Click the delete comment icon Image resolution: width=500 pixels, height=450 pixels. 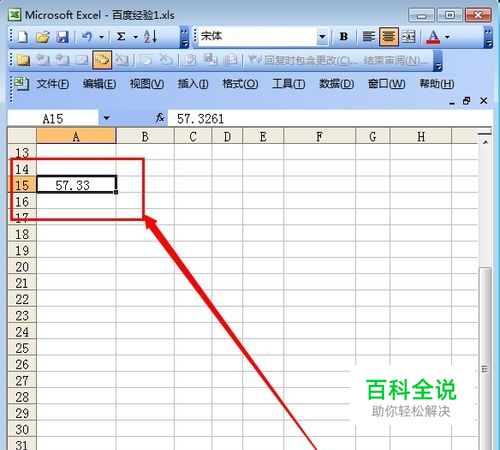tap(122, 60)
